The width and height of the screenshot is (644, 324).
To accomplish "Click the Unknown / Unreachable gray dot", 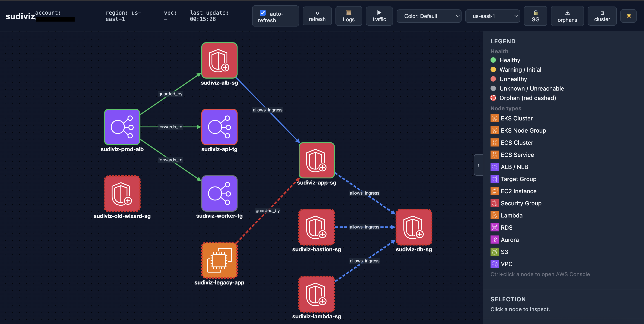I will 493,88.
